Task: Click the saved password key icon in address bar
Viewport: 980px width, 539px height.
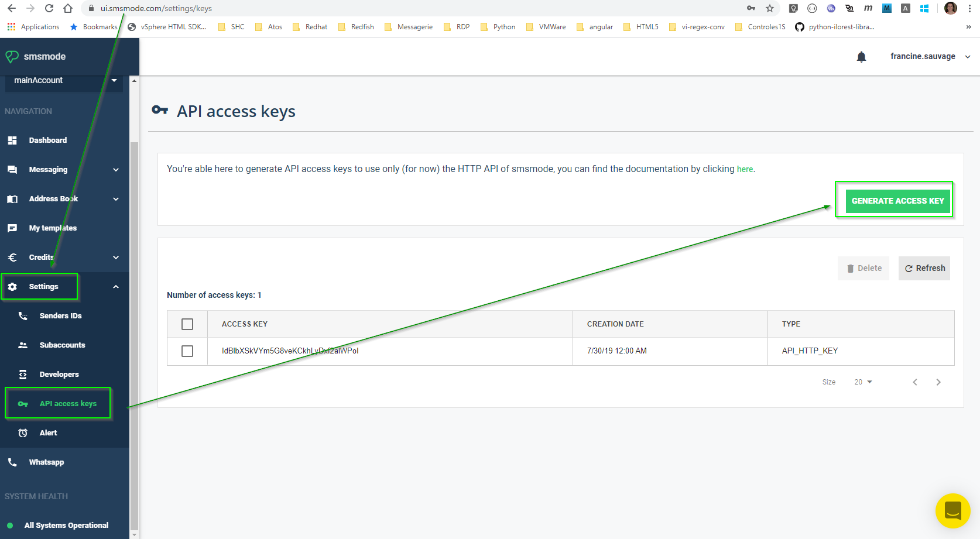Action: (751, 8)
